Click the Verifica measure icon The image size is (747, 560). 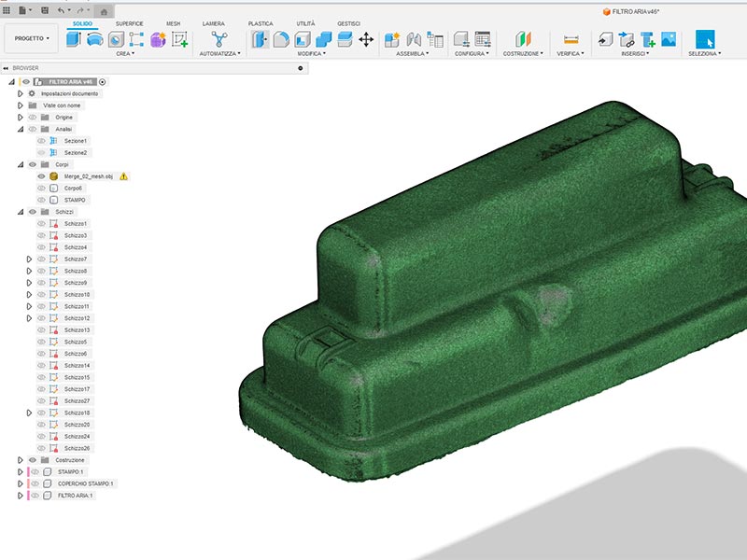[x=571, y=39]
